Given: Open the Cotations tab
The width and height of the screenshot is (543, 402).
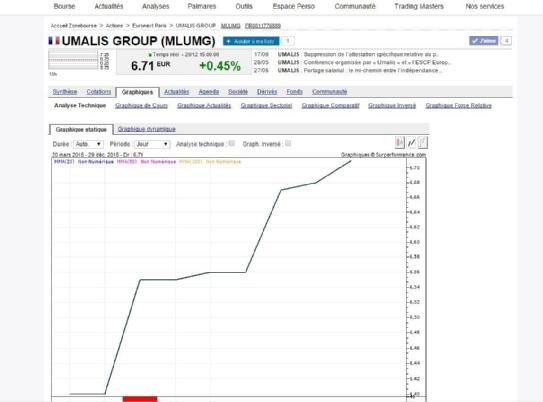Looking at the screenshot, I should click(99, 92).
